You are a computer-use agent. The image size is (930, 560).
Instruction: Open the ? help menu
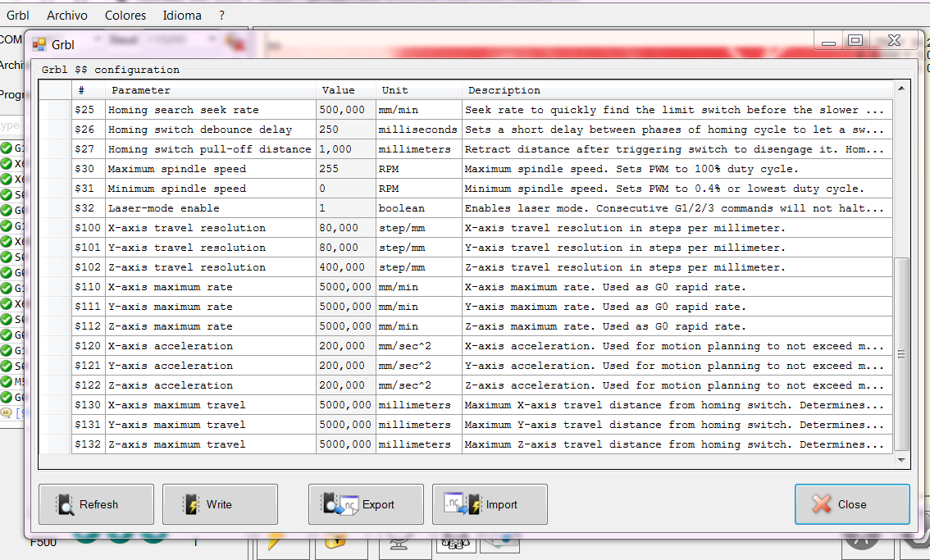(x=221, y=16)
